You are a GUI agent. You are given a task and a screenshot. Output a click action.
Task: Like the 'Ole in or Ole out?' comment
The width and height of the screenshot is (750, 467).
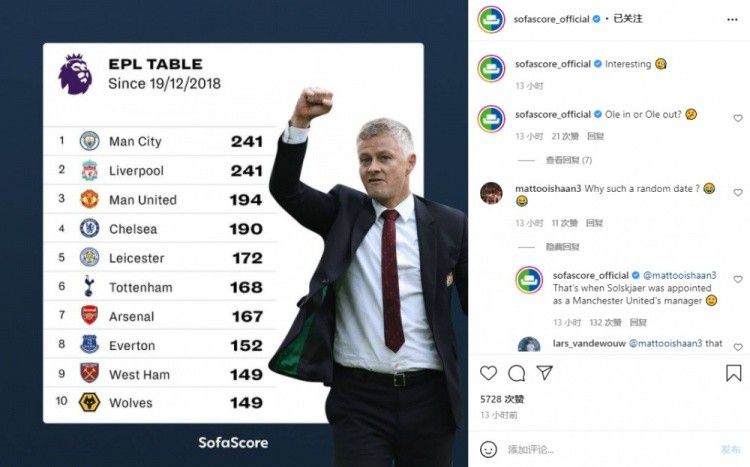coord(738,118)
